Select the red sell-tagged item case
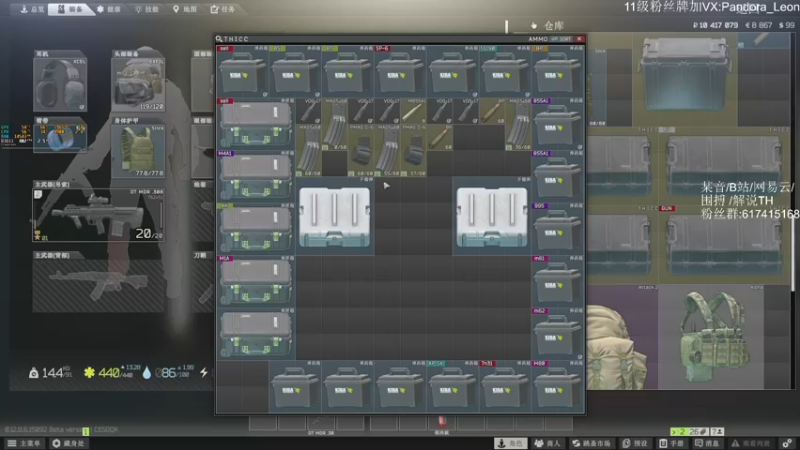800x450 pixels. (256, 123)
